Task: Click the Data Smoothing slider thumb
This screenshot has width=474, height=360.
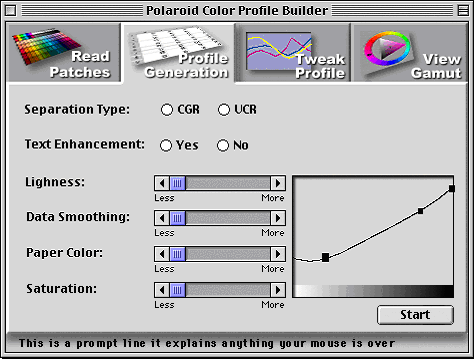Action: pos(177,218)
